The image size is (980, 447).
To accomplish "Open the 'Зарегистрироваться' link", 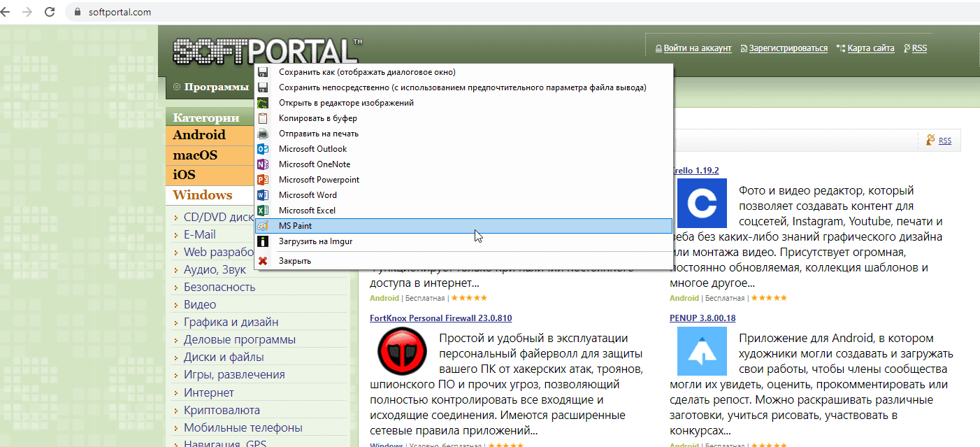I will pyautogui.click(x=788, y=48).
